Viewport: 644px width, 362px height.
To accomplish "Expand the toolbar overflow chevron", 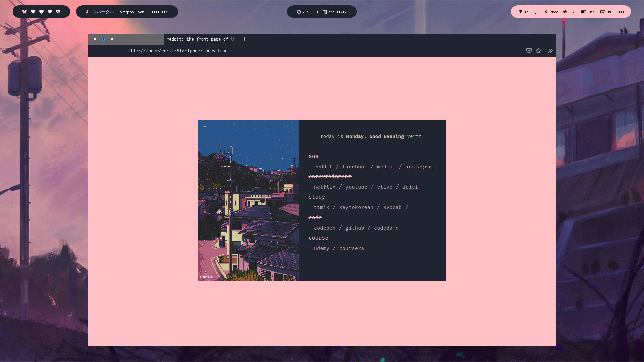I will tap(550, 51).
